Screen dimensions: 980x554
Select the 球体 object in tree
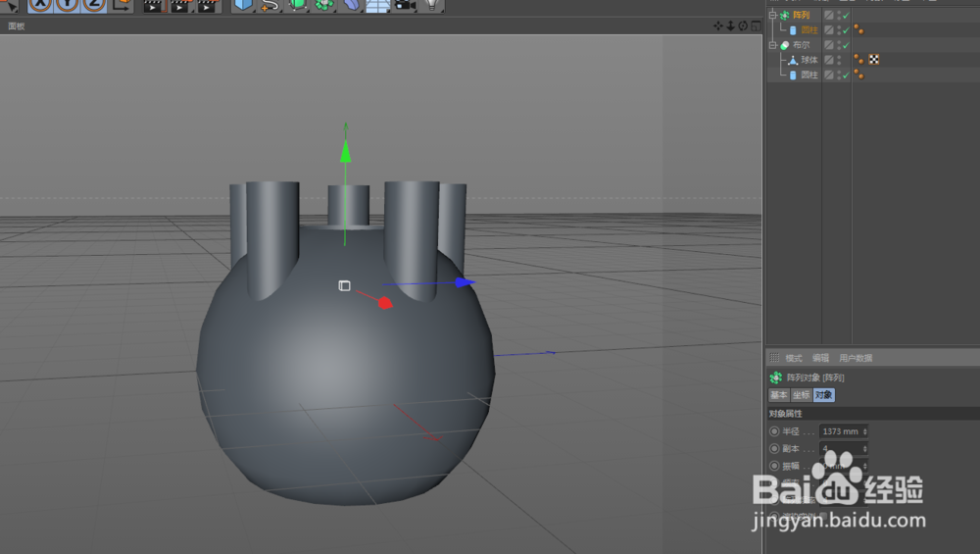coord(809,60)
